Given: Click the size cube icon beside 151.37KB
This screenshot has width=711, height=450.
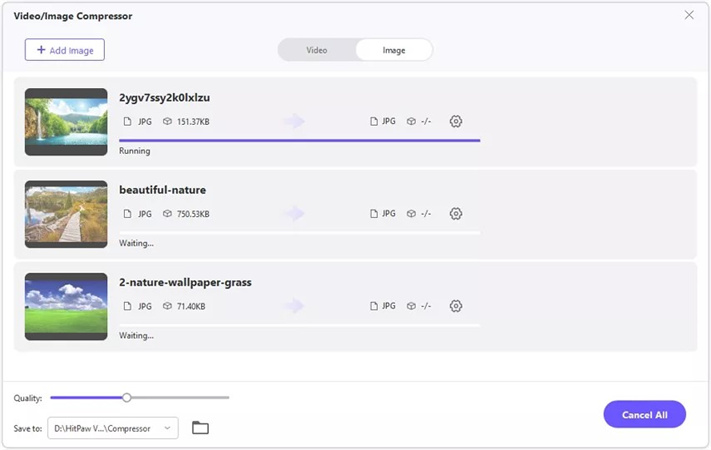Looking at the screenshot, I should pyautogui.click(x=167, y=122).
